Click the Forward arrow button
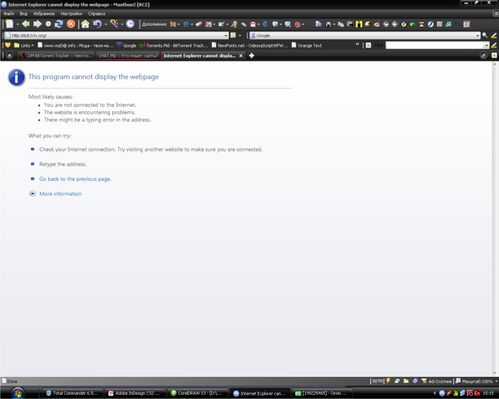 [x=37, y=24]
